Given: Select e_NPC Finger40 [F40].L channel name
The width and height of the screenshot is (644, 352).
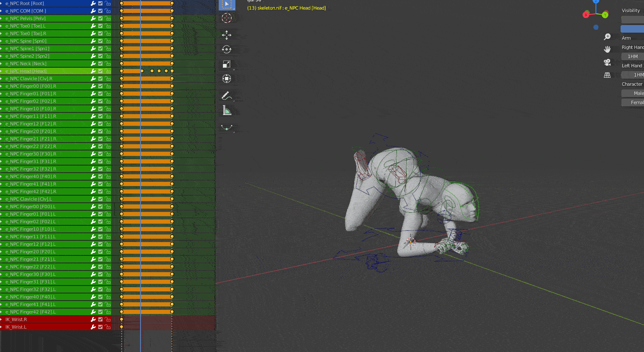Looking at the screenshot, I should 31,297.
